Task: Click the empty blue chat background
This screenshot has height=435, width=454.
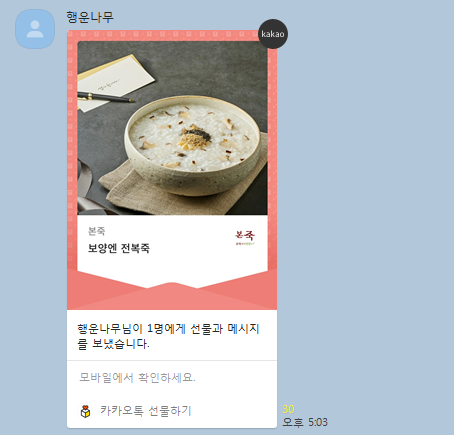Action: 367,200
